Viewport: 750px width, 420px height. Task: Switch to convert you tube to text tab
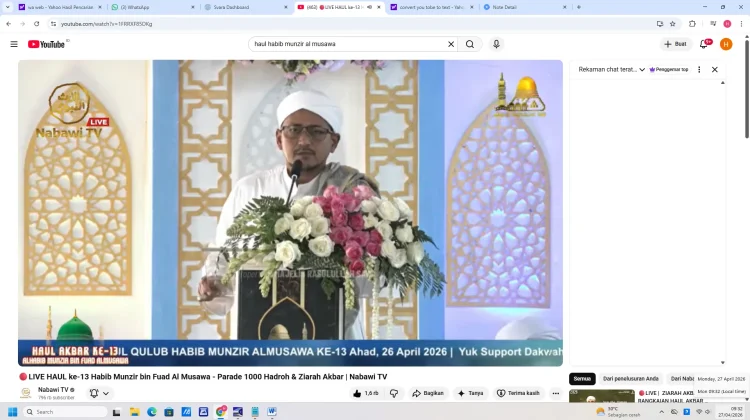[432, 7]
